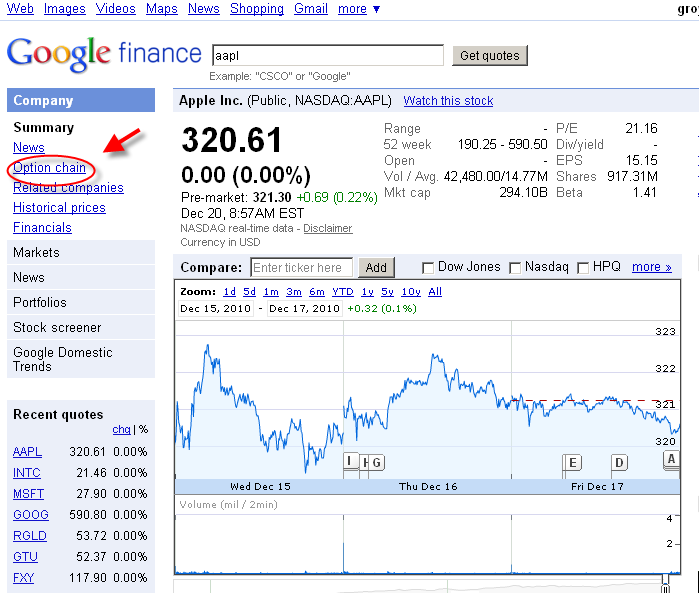Grab the chart range handle at bottom right
The image size is (699, 593).
[x=667, y=580]
